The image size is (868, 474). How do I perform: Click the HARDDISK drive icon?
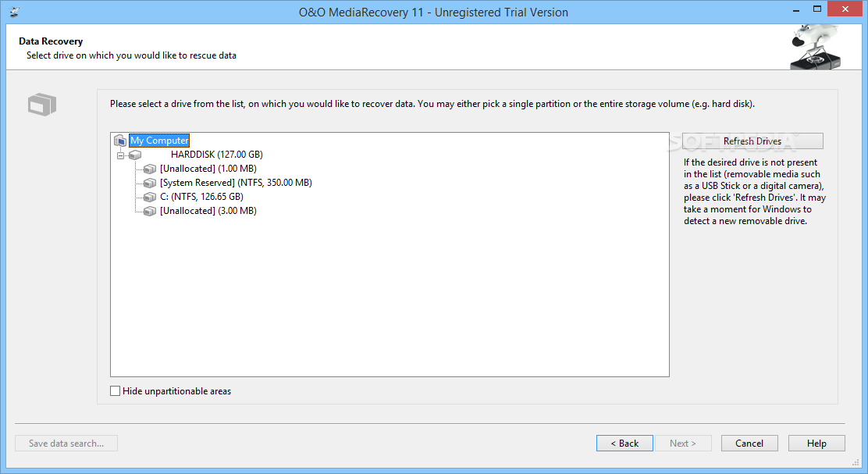(x=135, y=155)
